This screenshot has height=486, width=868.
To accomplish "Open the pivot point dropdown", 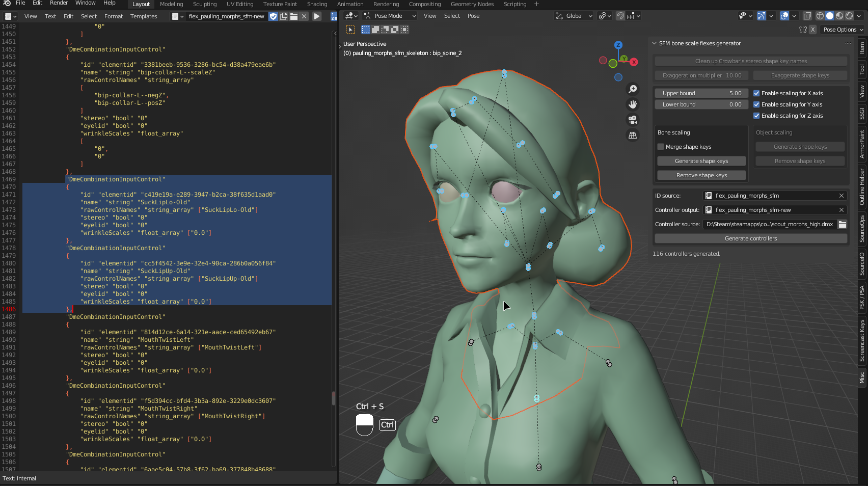I will coord(605,16).
